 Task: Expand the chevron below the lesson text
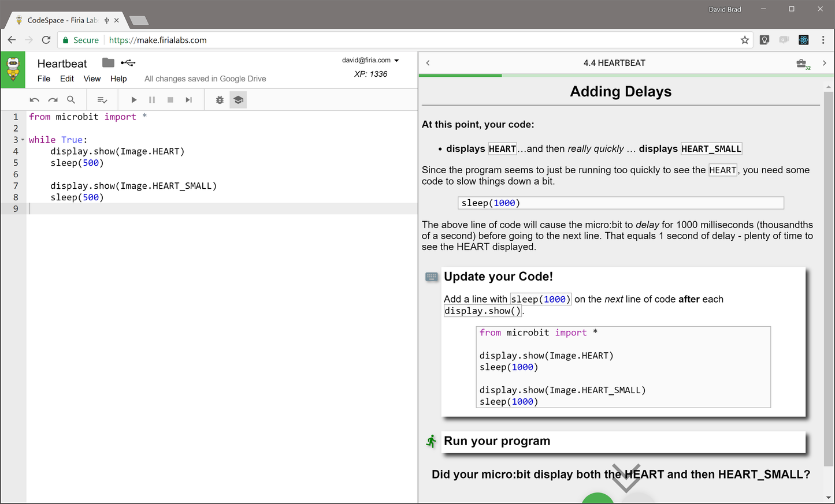click(626, 477)
